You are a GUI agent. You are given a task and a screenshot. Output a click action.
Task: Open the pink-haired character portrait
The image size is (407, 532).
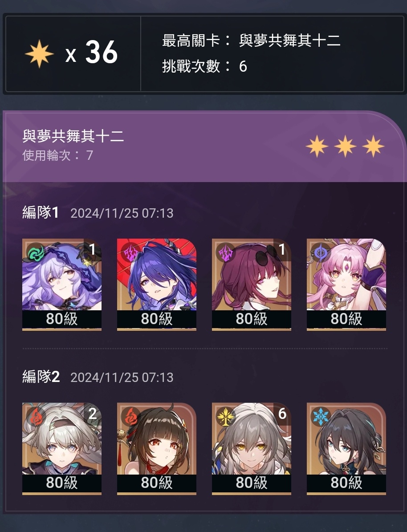click(x=346, y=284)
